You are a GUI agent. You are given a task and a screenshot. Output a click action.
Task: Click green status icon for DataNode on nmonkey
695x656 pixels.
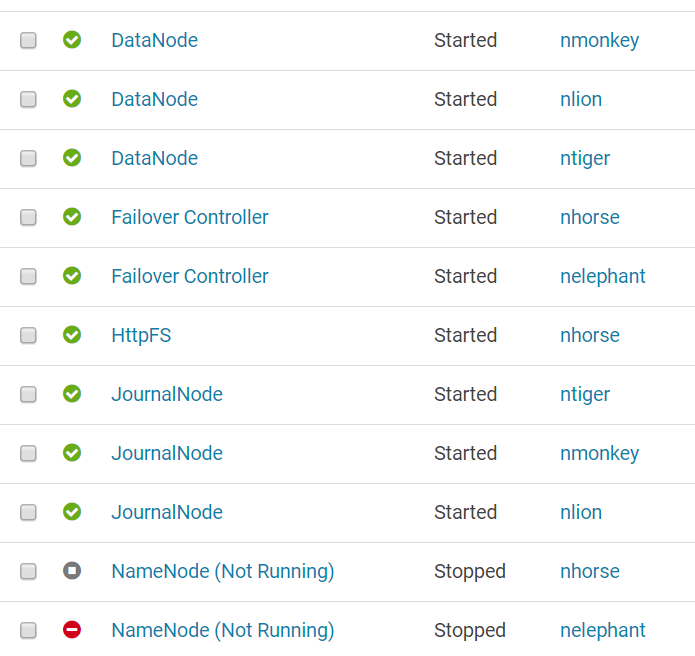coord(72,40)
